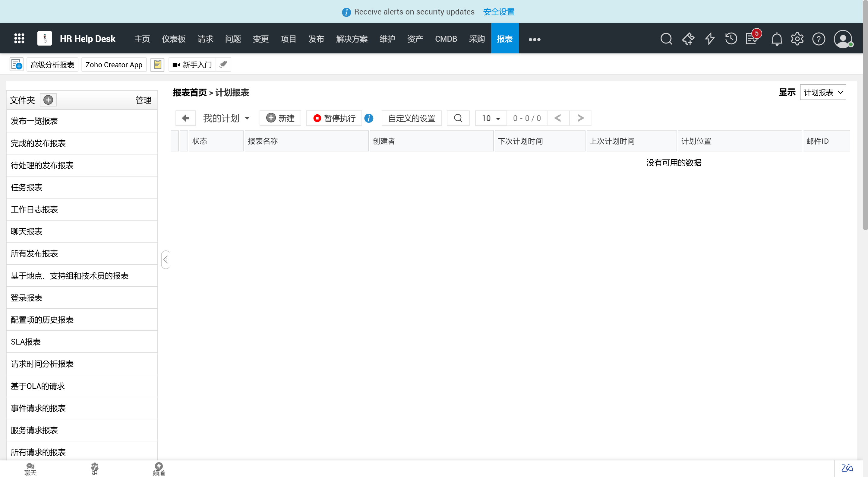The width and height of the screenshot is (868, 477).
Task: Click the help question mark icon
Action: point(819,39)
